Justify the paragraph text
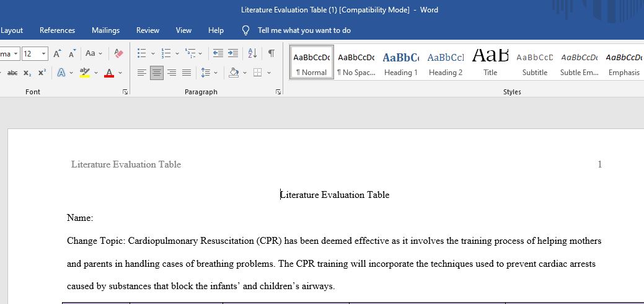This screenshot has width=644, height=304. tap(187, 73)
